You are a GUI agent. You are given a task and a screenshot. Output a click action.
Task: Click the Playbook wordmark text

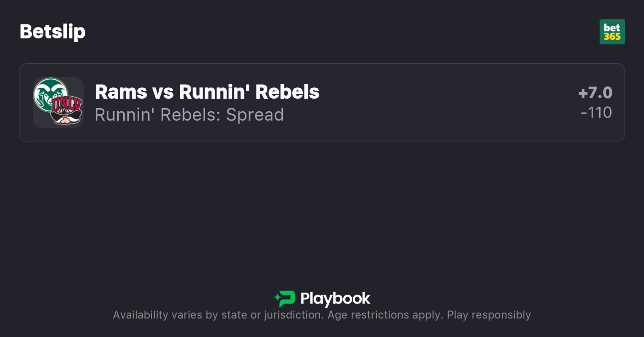pos(335,299)
